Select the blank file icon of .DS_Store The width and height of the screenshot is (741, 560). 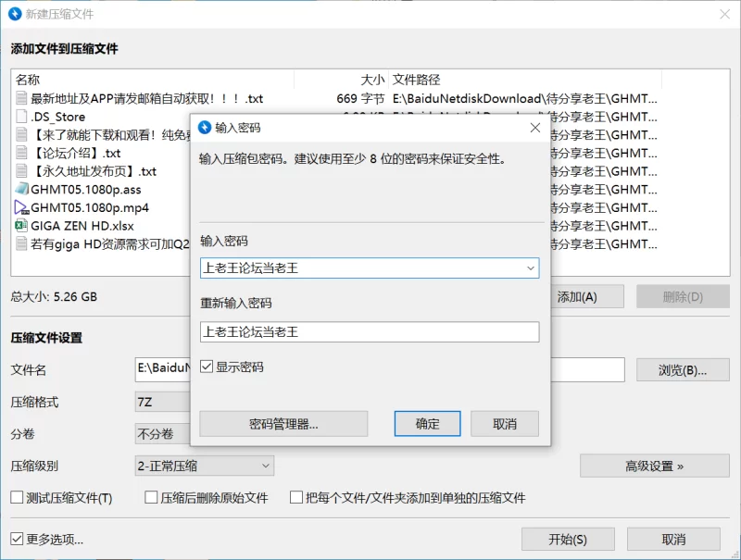(21, 117)
